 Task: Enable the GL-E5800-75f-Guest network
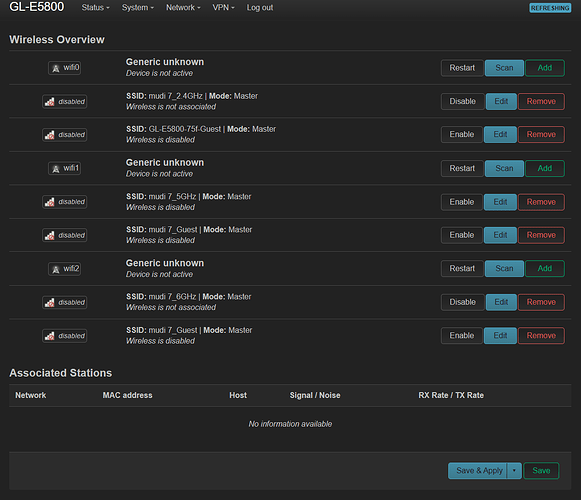point(462,134)
